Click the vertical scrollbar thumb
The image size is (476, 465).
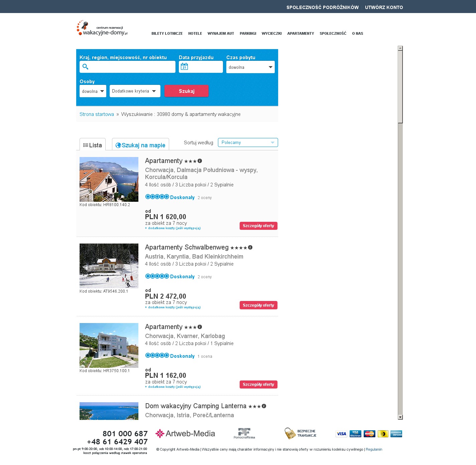400,87
